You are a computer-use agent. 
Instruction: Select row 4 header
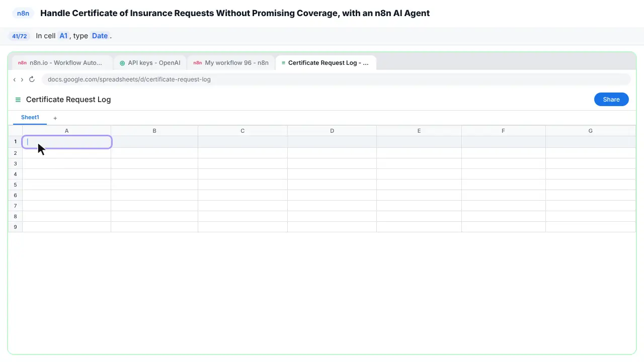(16, 174)
